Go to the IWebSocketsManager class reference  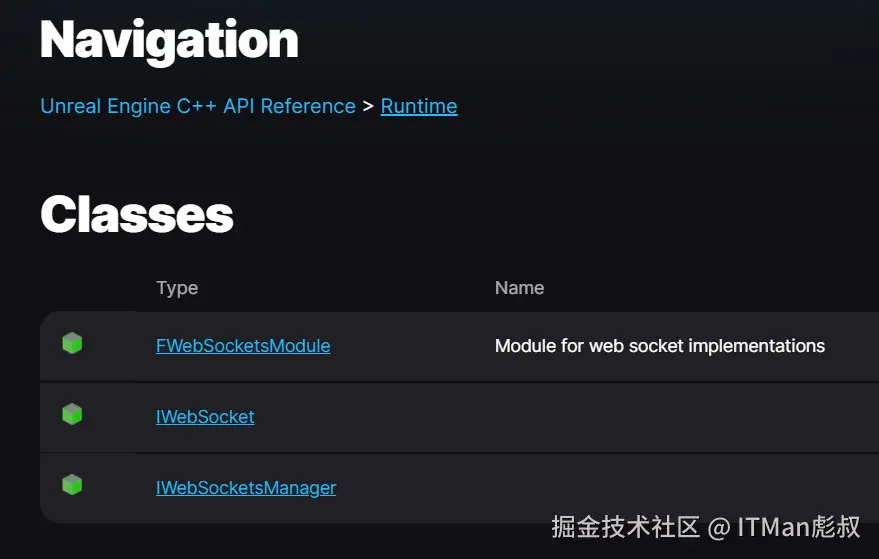pos(246,488)
